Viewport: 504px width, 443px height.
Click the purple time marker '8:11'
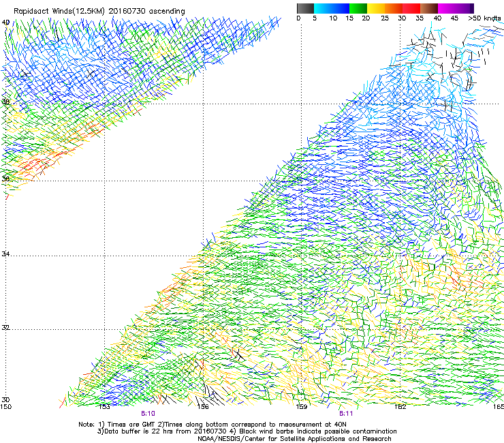pos(346,414)
